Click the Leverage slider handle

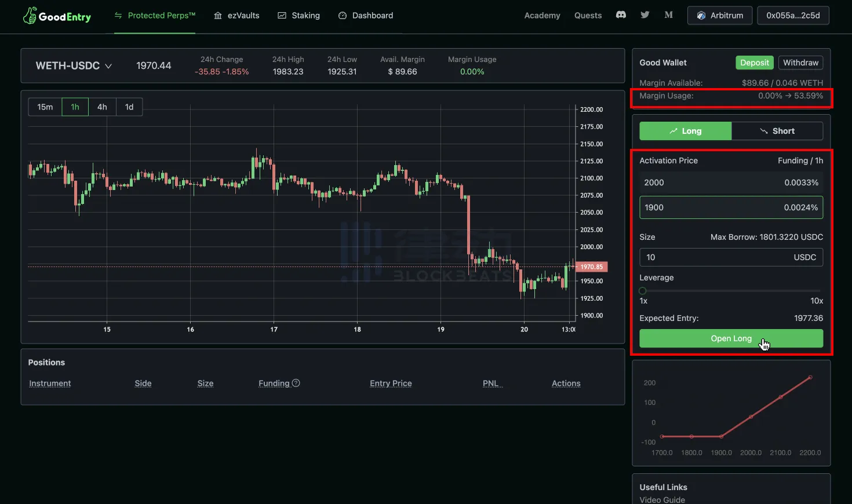click(643, 291)
